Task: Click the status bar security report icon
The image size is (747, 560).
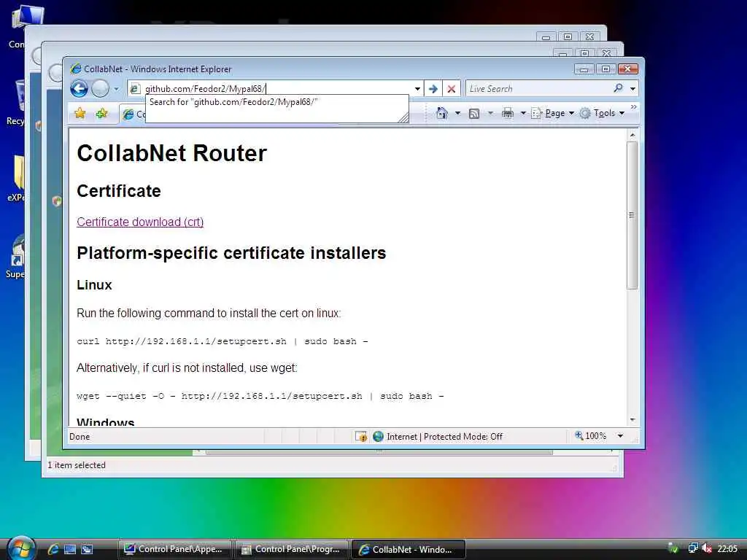Action: pos(361,436)
